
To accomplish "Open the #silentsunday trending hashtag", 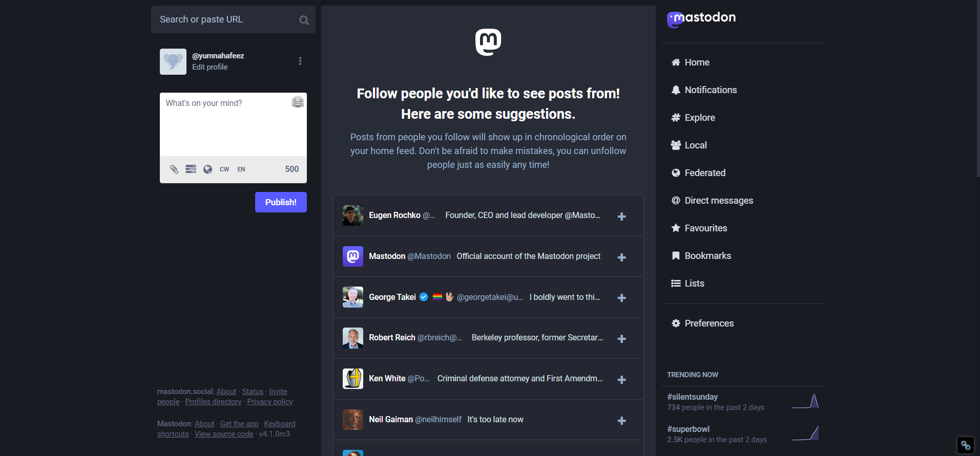I will [x=692, y=397].
